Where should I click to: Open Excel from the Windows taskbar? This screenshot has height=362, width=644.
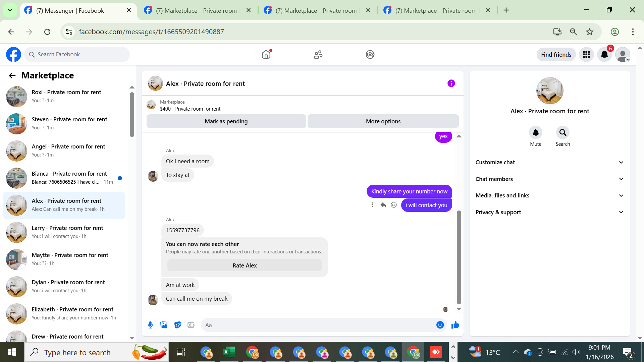[229, 352]
